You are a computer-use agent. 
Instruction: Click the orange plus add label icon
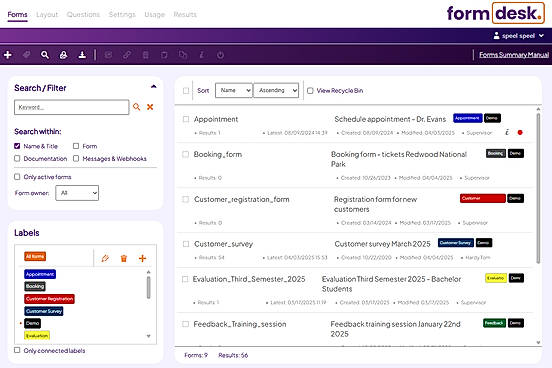142,258
